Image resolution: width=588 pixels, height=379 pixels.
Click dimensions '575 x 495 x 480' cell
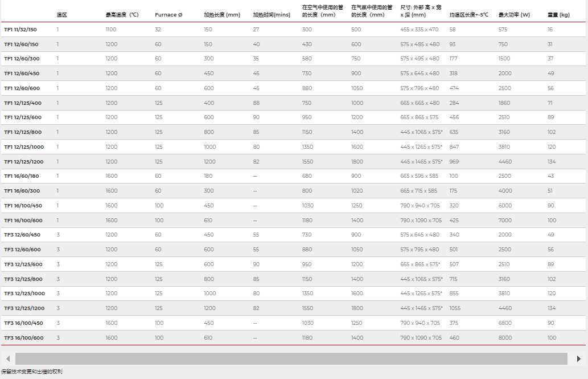point(420,59)
